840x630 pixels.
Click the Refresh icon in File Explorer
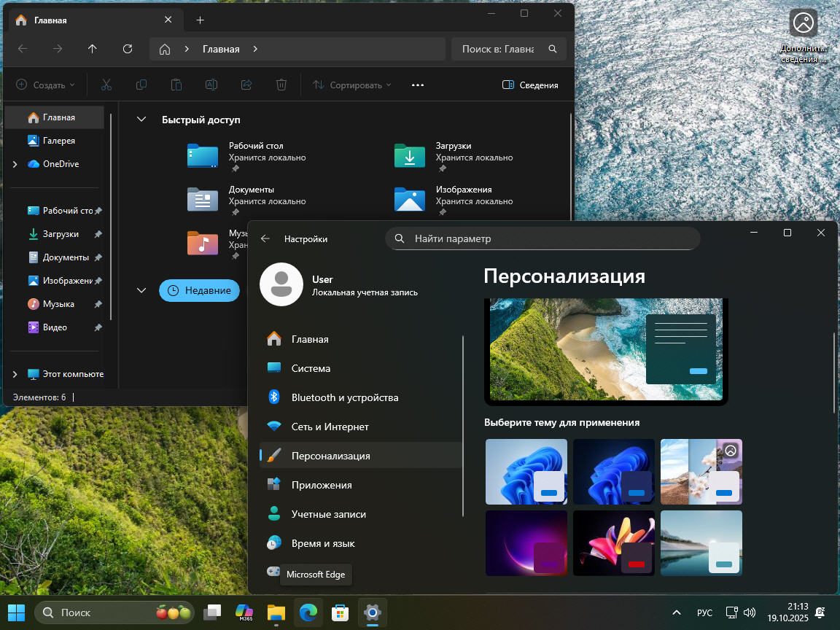(128, 49)
